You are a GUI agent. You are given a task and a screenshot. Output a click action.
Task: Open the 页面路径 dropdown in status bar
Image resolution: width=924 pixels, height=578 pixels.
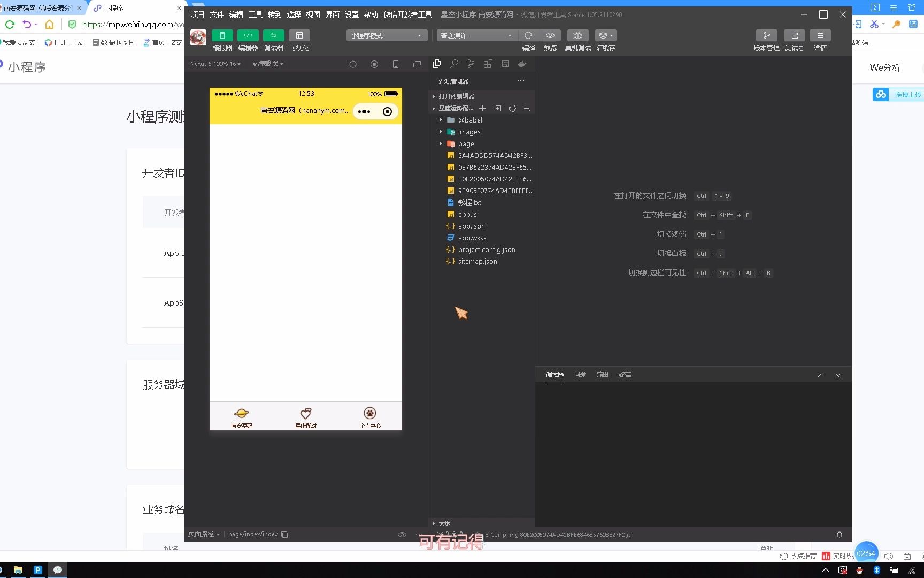204,534
